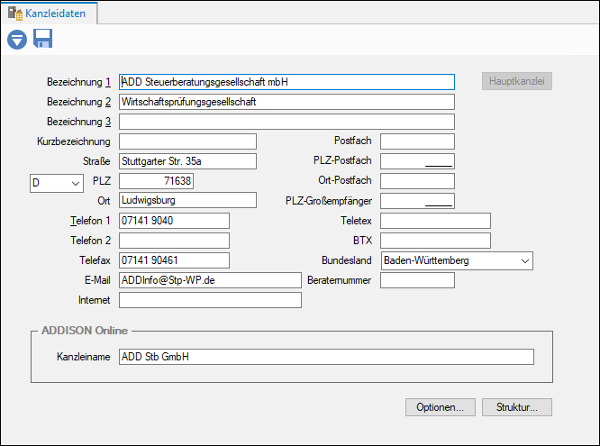The image size is (600, 446).
Task: Focus the Bezeichnung 1 field
Action: click(287, 82)
